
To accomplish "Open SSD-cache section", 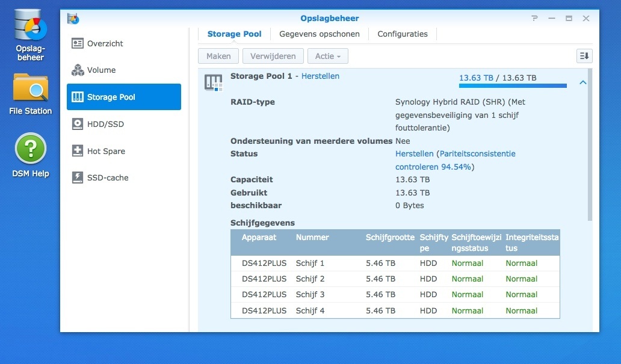I will [x=124, y=177].
